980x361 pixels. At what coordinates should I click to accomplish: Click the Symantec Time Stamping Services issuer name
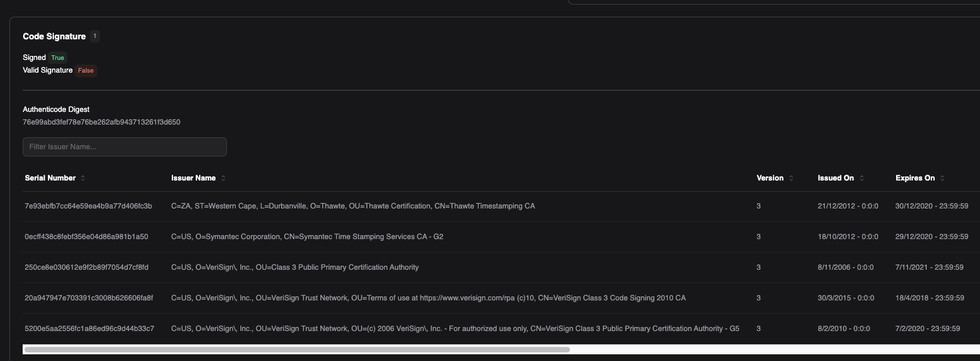[x=307, y=237]
